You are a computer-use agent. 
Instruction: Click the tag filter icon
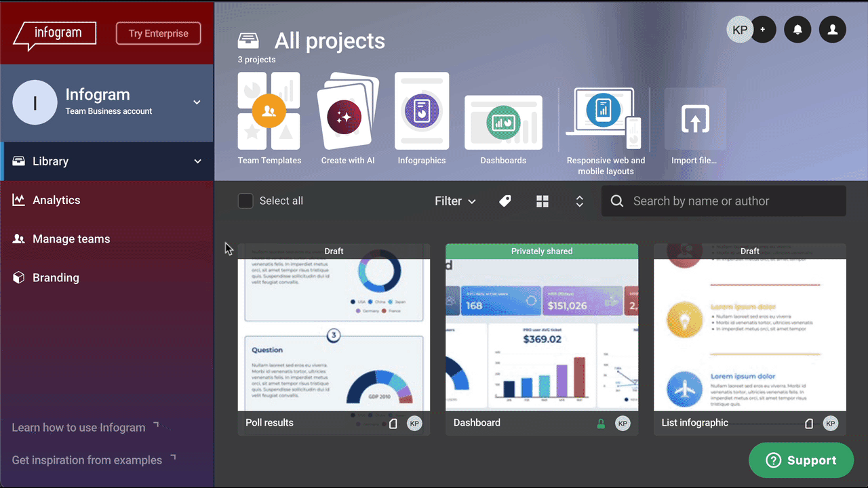[505, 201]
